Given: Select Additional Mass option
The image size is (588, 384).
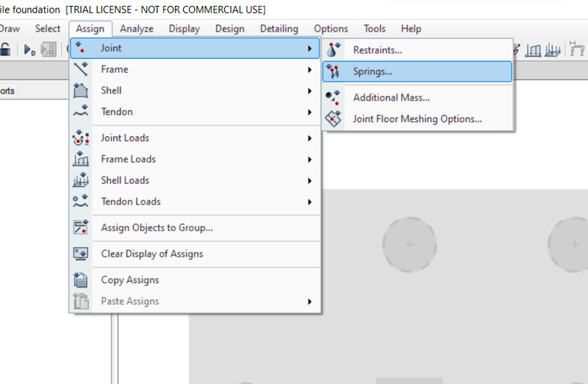Looking at the screenshot, I should point(417,98).
